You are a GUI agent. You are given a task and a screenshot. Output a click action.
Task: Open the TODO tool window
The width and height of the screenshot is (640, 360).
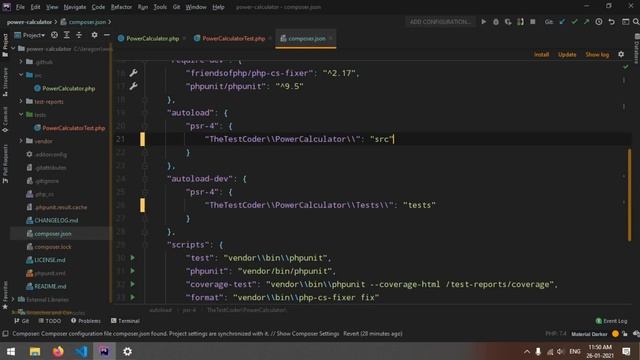pyautogui.click(x=49, y=321)
